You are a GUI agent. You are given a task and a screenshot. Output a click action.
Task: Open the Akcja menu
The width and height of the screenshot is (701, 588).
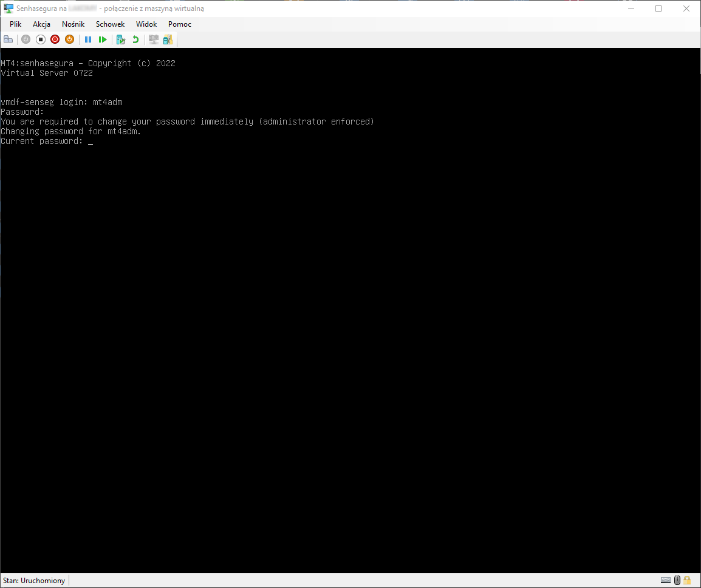pos(41,24)
